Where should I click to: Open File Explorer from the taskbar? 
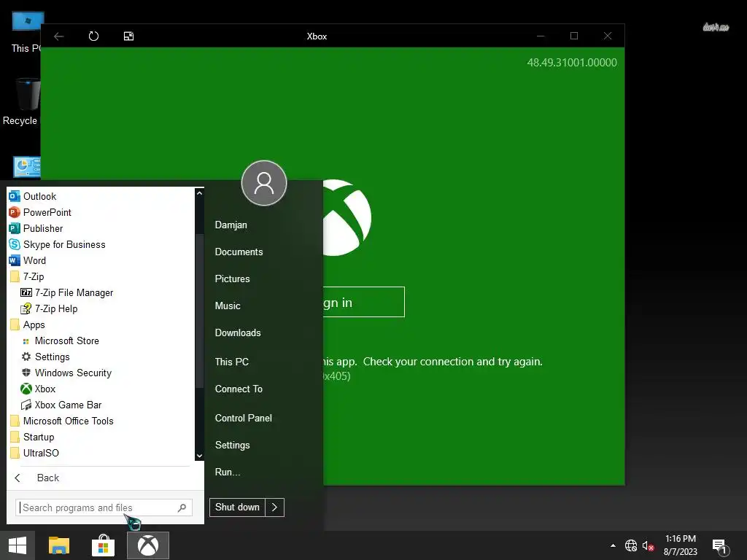[59, 545]
